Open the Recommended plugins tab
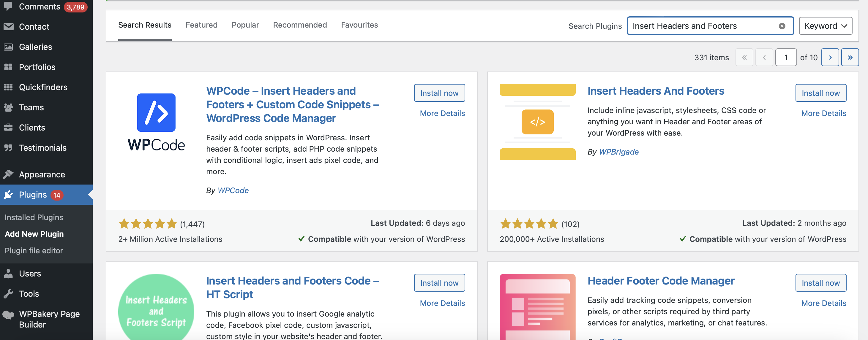This screenshot has height=340, width=868. [x=299, y=25]
